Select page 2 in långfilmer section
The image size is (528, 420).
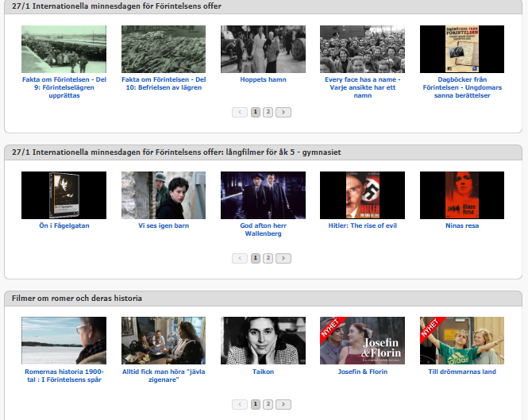[x=268, y=258]
